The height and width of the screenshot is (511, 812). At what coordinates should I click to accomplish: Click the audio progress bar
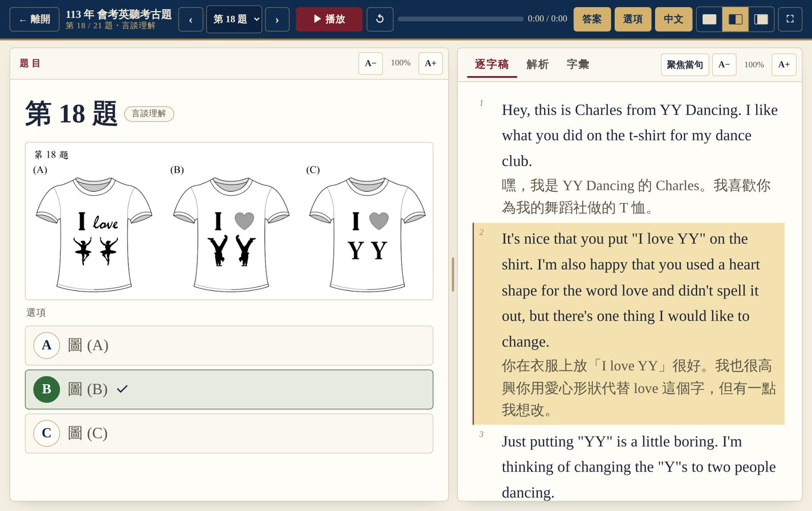click(460, 19)
